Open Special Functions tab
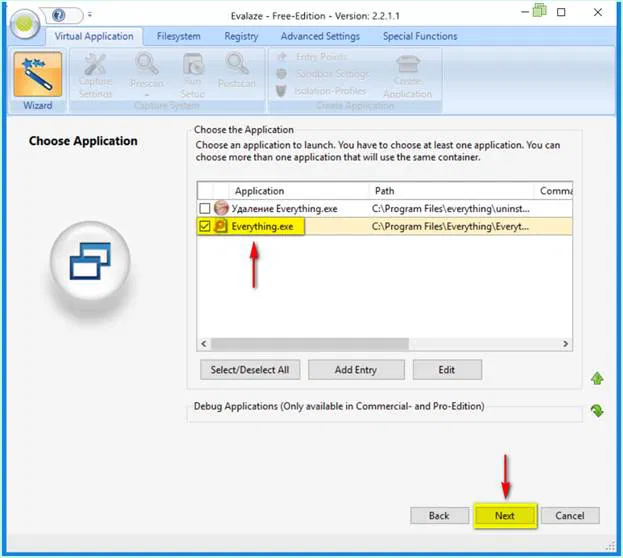This screenshot has height=558, width=623. pyautogui.click(x=420, y=36)
